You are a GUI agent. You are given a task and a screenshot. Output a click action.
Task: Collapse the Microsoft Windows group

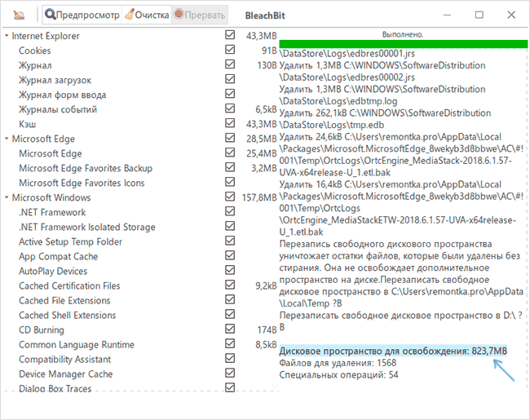coord(7,197)
